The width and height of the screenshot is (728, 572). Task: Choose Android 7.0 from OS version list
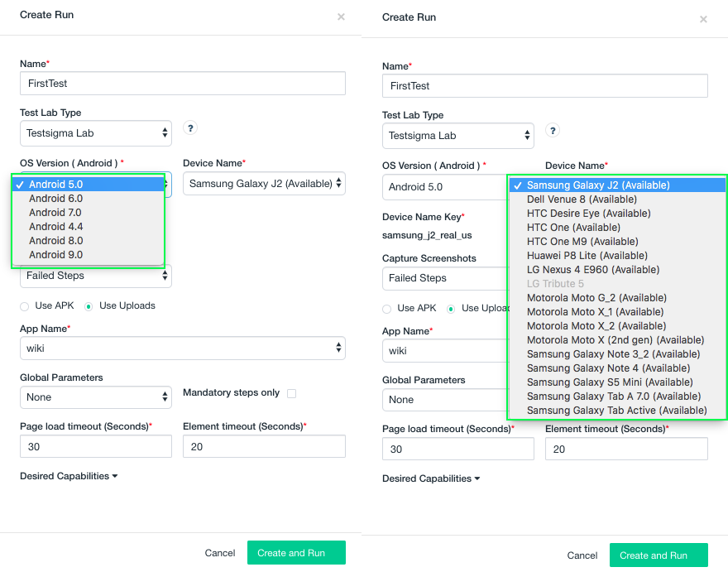(55, 213)
